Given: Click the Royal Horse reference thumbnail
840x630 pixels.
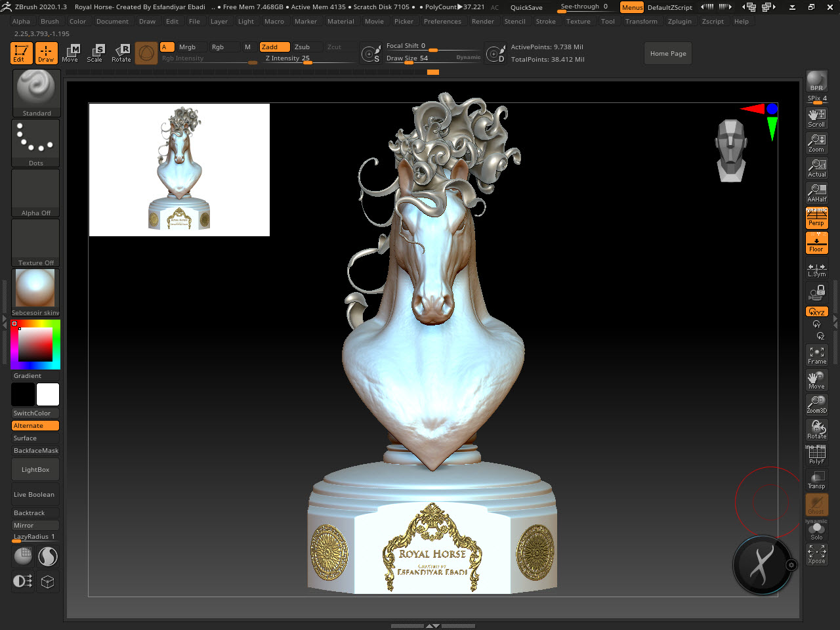Looking at the screenshot, I should (x=179, y=169).
